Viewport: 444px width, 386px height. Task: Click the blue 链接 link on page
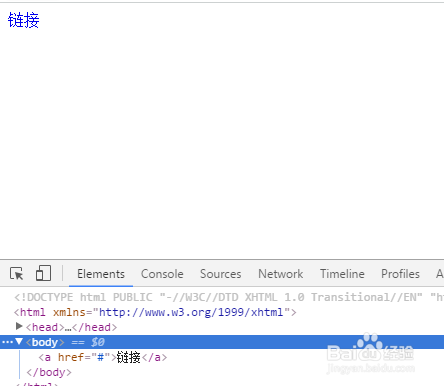(x=24, y=20)
